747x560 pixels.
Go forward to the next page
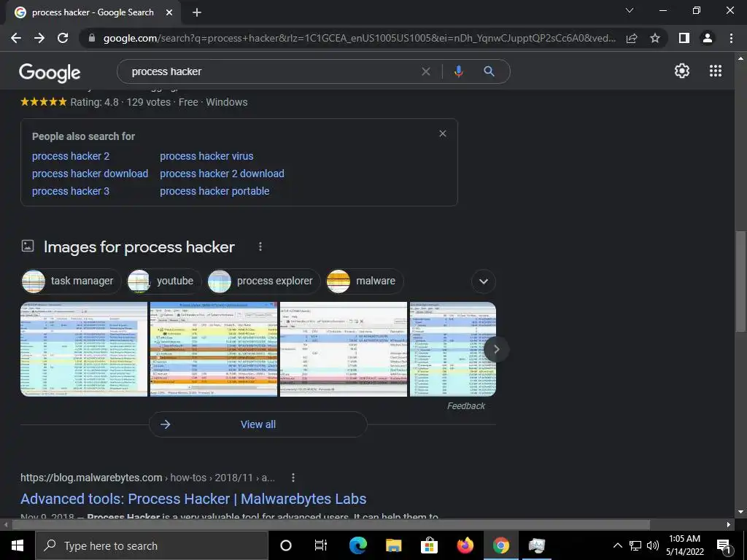39,38
